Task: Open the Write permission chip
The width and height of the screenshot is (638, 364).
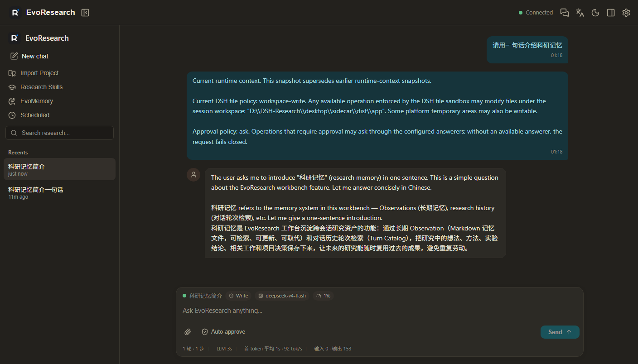Action: click(x=238, y=296)
